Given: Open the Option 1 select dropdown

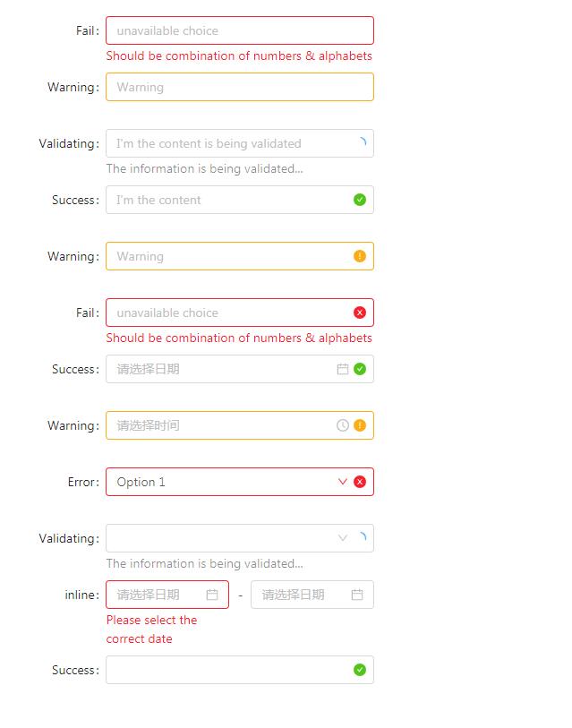Looking at the screenshot, I should tap(224, 482).
